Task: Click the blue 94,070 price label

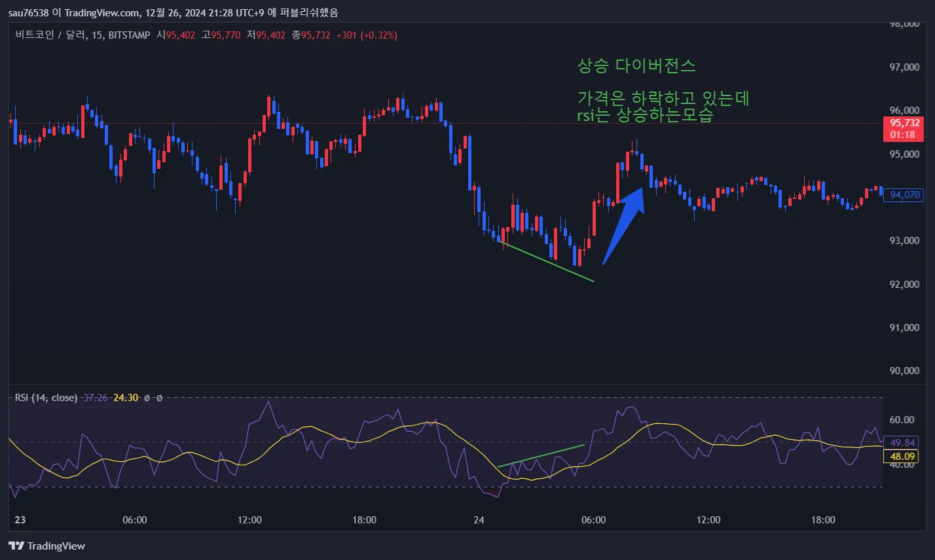Action: pyautogui.click(x=905, y=194)
